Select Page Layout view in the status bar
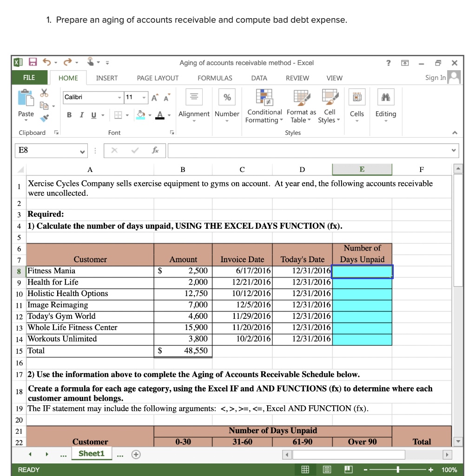Screen dimensions: 475x476 click(x=327, y=469)
